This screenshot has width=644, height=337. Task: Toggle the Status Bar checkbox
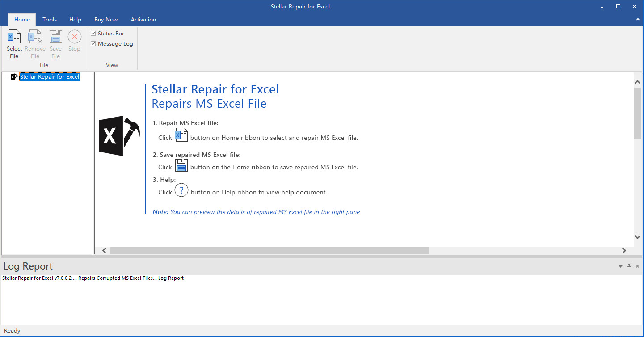(93, 34)
